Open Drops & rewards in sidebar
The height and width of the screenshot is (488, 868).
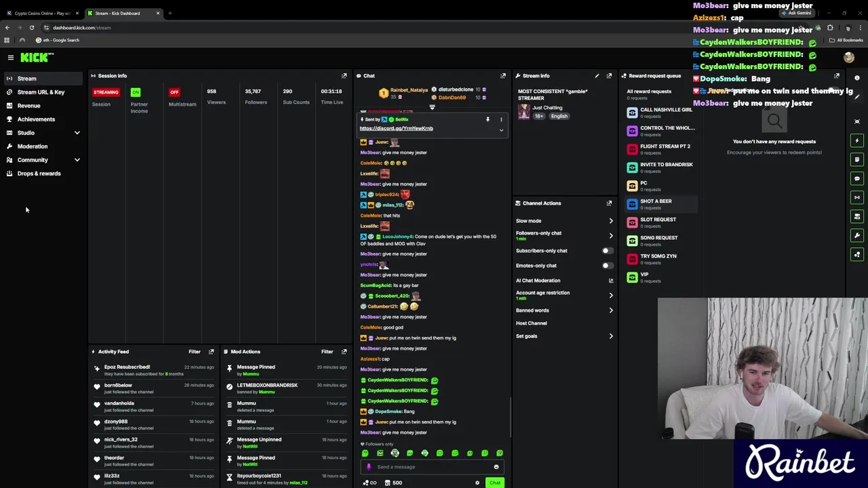(43, 174)
